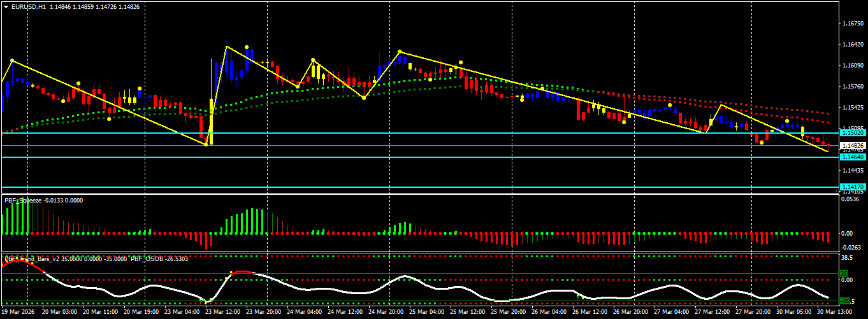Click the 38.5 oscillator scale value
This screenshot has width=868, height=319.
[x=848, y=259]
